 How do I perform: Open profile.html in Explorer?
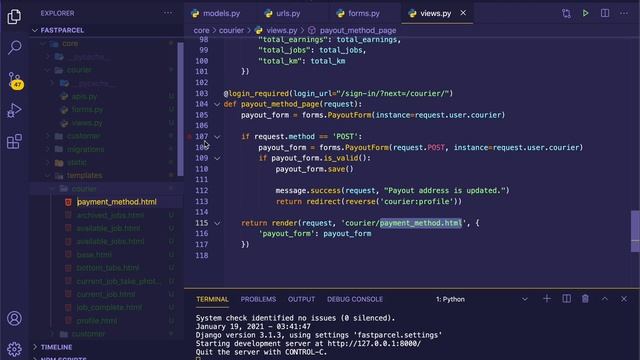tap(97, 321)
